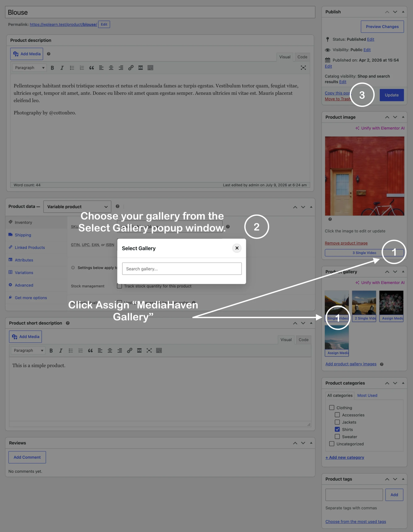Open Paragraph format dropdown in Product description
This screenshot has width=413, height=532.
[x=29, y=68]
